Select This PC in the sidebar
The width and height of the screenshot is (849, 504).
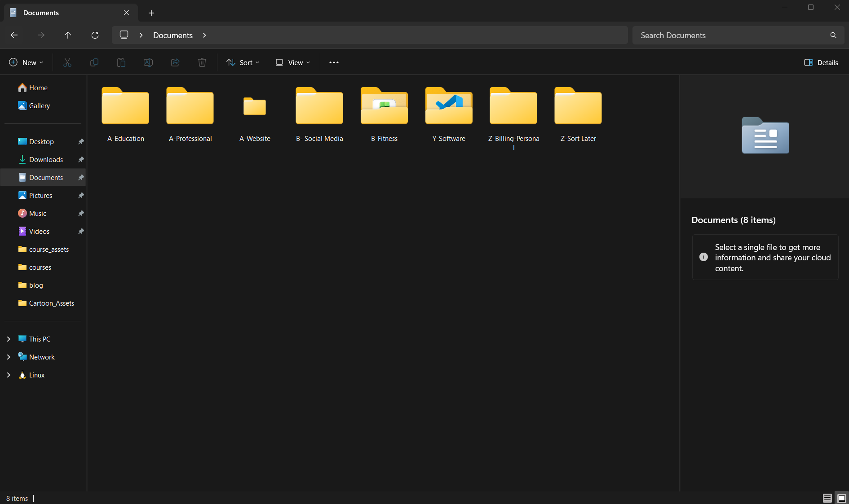point(43,339)
